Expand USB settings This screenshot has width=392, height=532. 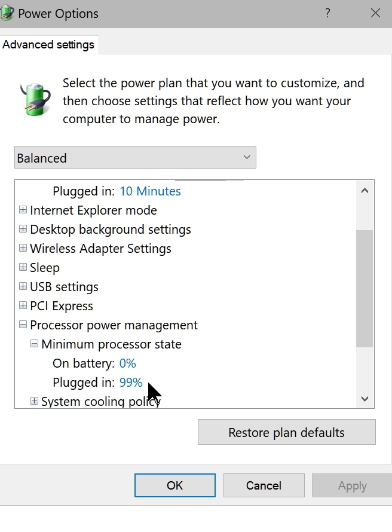(x=23, y=287)
